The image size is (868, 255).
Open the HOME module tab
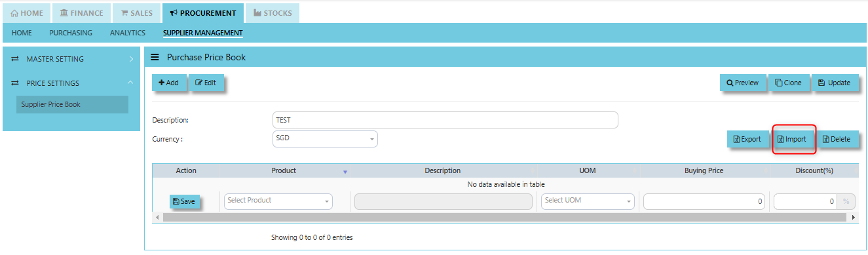coord(27,13)
